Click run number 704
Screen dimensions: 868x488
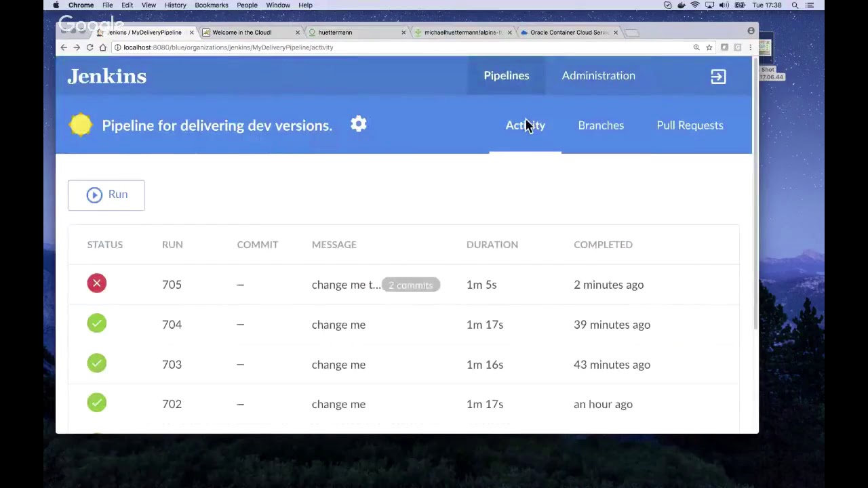click(x=172, y=325)
